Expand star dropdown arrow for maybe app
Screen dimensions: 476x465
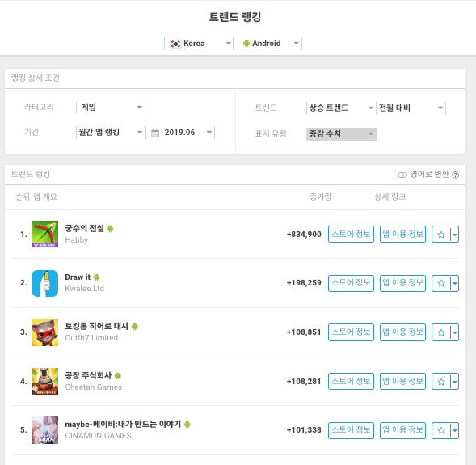pos(454,430)
